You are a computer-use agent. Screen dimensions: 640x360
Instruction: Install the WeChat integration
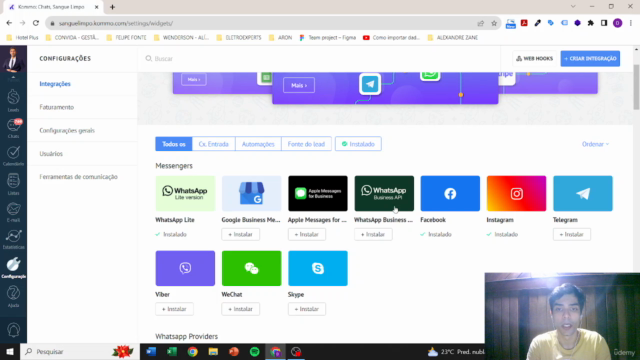[240, 309]
